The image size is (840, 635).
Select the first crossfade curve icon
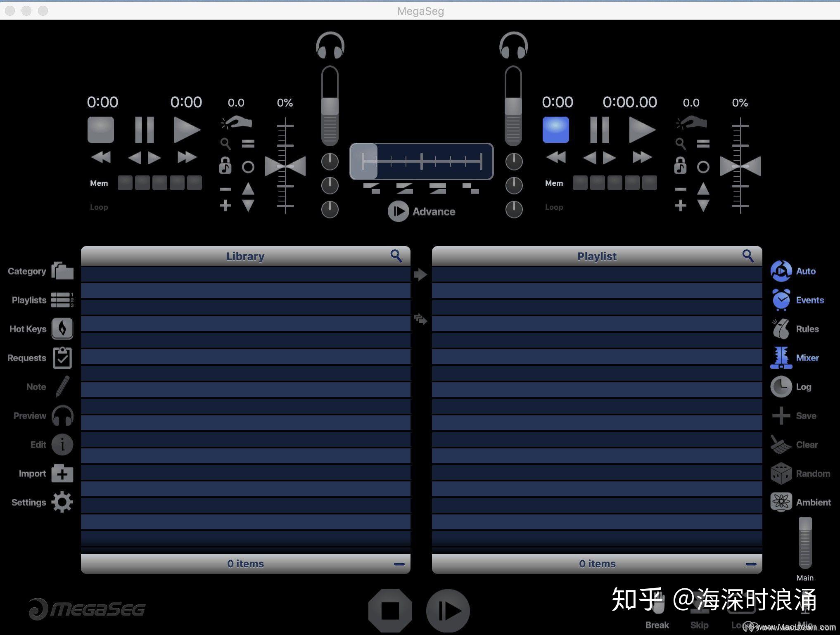coord(372,189)
